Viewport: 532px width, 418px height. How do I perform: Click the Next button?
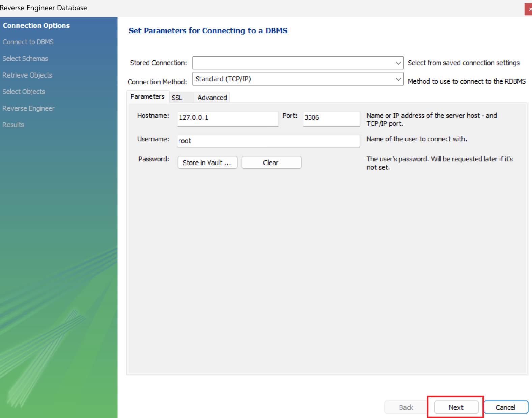tap(456, 407)
